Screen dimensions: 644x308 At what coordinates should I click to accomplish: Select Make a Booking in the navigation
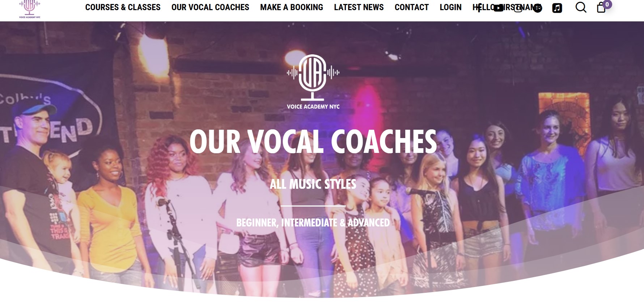point(292,7)
